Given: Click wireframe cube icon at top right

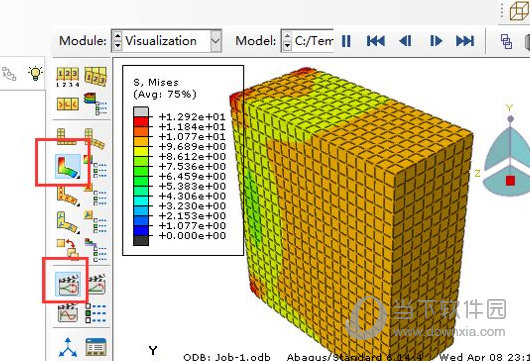Looking at the screenshot, I should 519,11.
